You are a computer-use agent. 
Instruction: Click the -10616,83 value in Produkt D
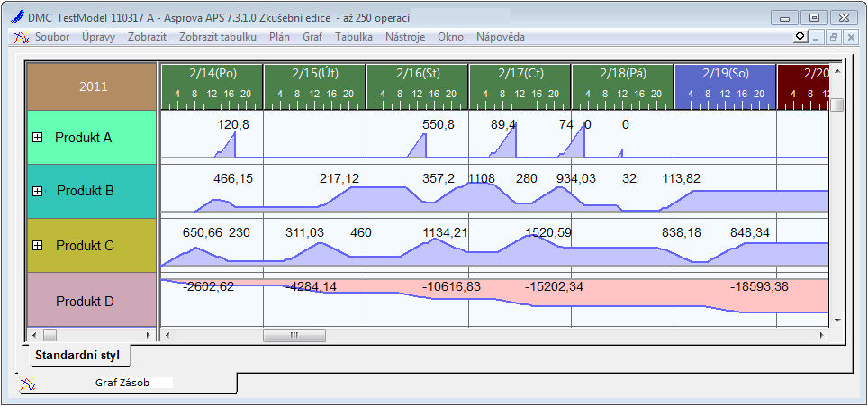[452, 287]
